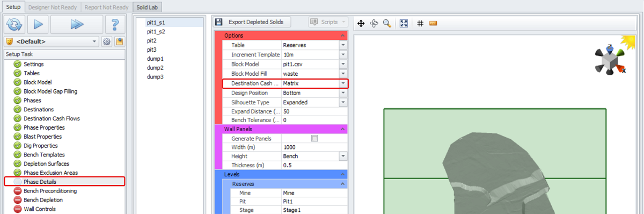This screenshot has height=214, width=644.
Task: Click the zoom extents icon
Action: pyautogui.click(x=404, y=24)
